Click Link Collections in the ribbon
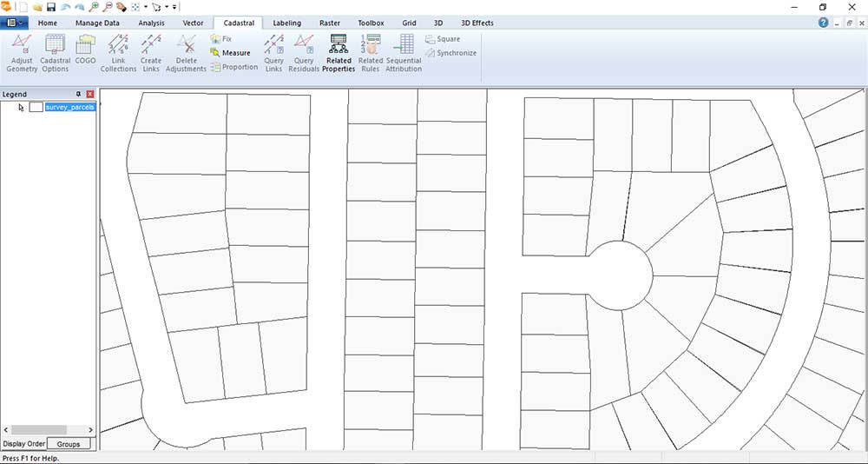Screen dimensions: 868x464 pos(118,53)
